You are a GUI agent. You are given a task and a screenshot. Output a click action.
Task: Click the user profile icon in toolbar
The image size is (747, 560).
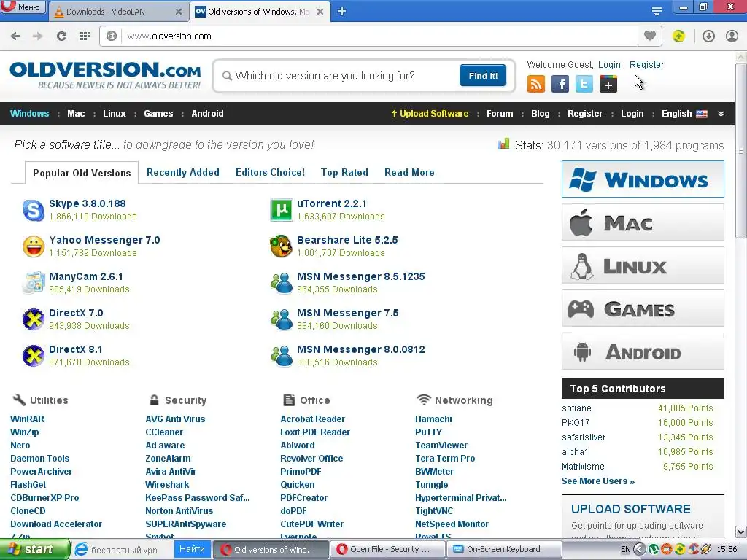coord(732,36)
